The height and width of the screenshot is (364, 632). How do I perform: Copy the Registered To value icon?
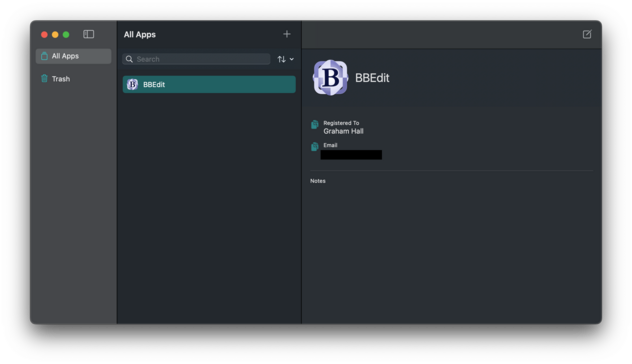pyautogui.click(x=315, y=125)
